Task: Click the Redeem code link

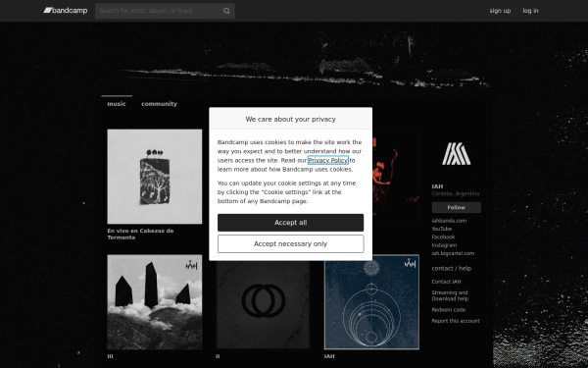Action: pos(448,310)
